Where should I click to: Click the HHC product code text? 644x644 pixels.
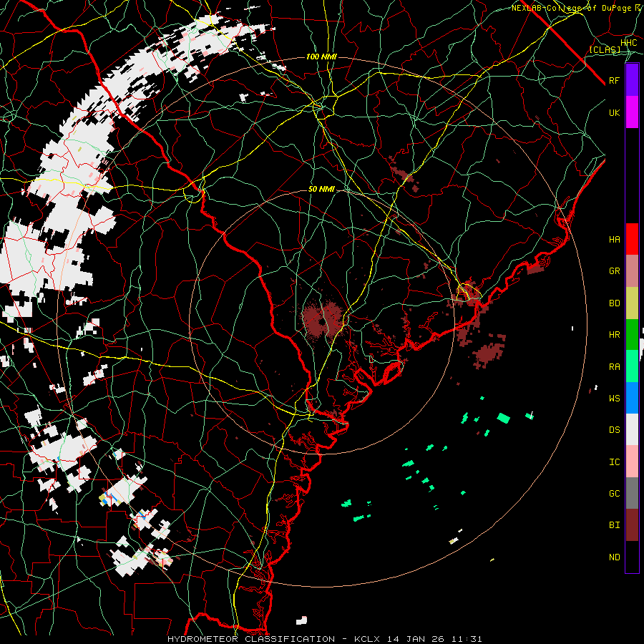coord(629,43)
